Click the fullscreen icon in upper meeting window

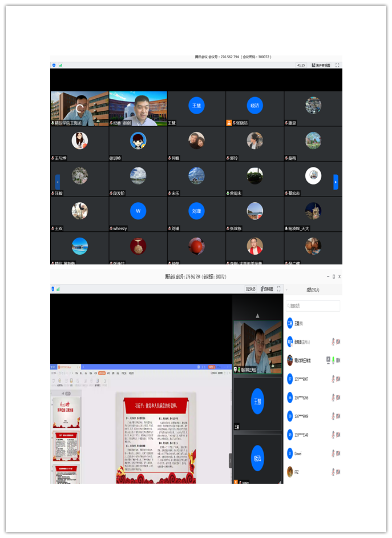click(x=337, y=65)
